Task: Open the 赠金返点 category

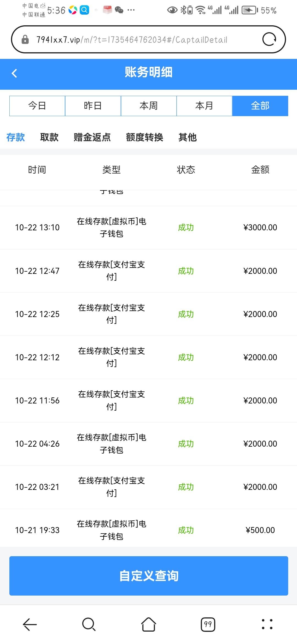Action: click(x=92, y=137)
